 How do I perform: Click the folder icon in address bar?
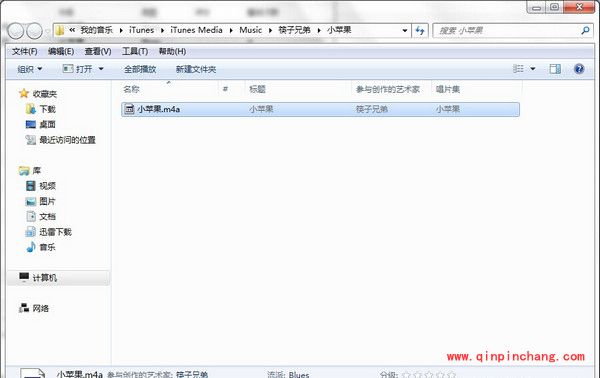[60, 30]
